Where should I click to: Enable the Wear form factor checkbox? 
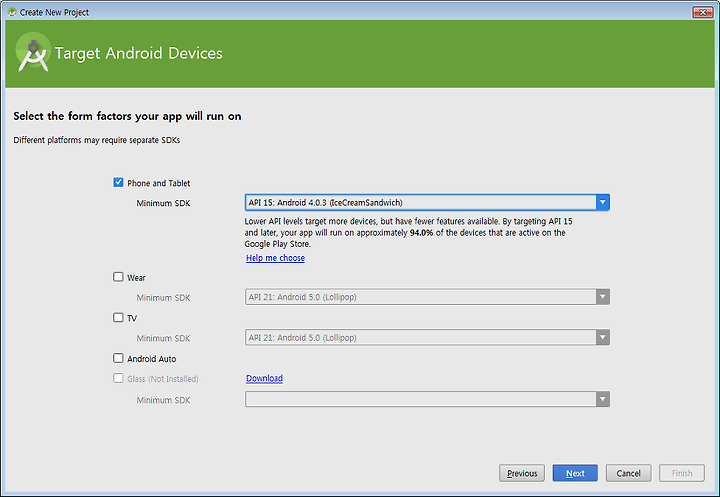pyautogui.click(x=118, y=277)
